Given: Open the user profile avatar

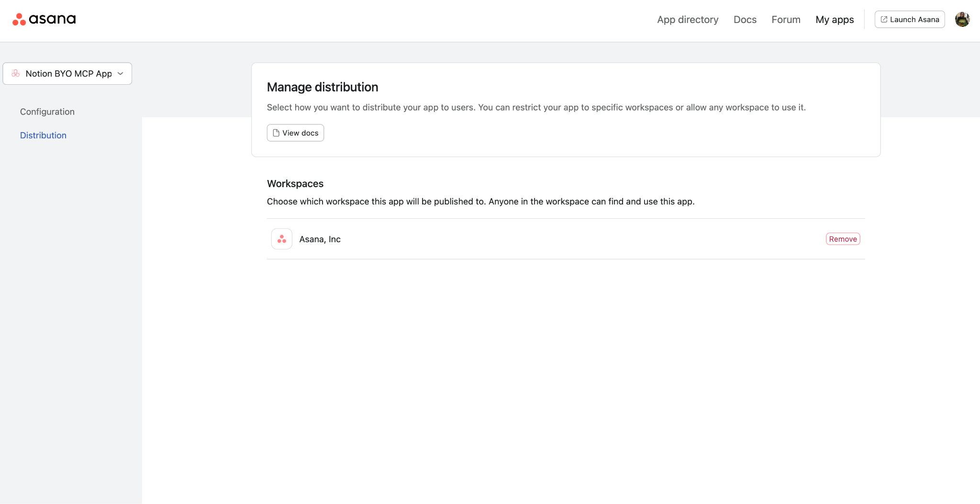Looking at the screenshot, I should (x=962, y=19).
